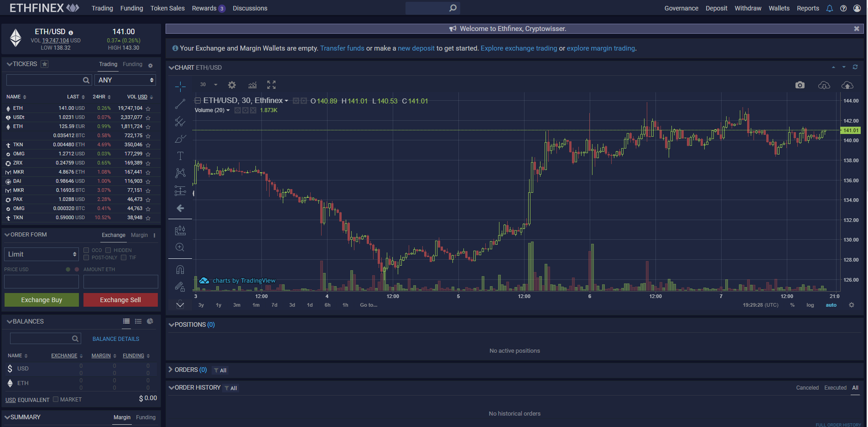Enable the OCO checkbox
The height and width of the screenshot is (427, 868).
click(x=86, y=250)
